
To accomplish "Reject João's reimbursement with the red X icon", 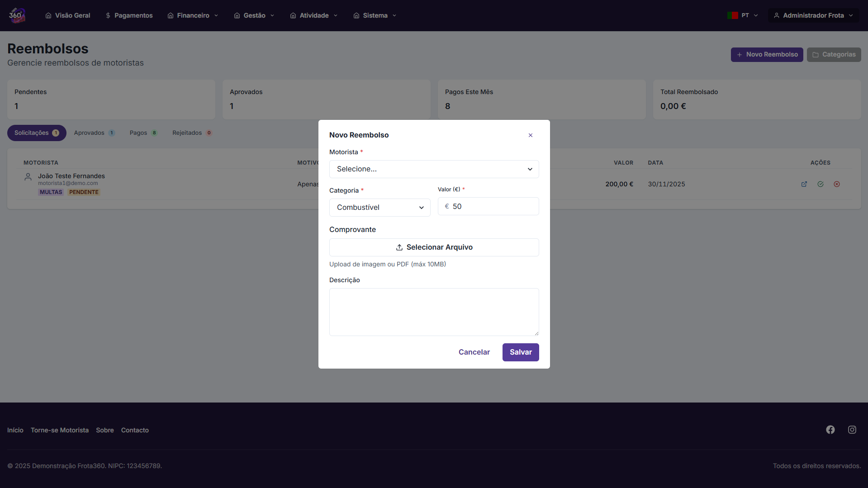I will tap(836, 184).
